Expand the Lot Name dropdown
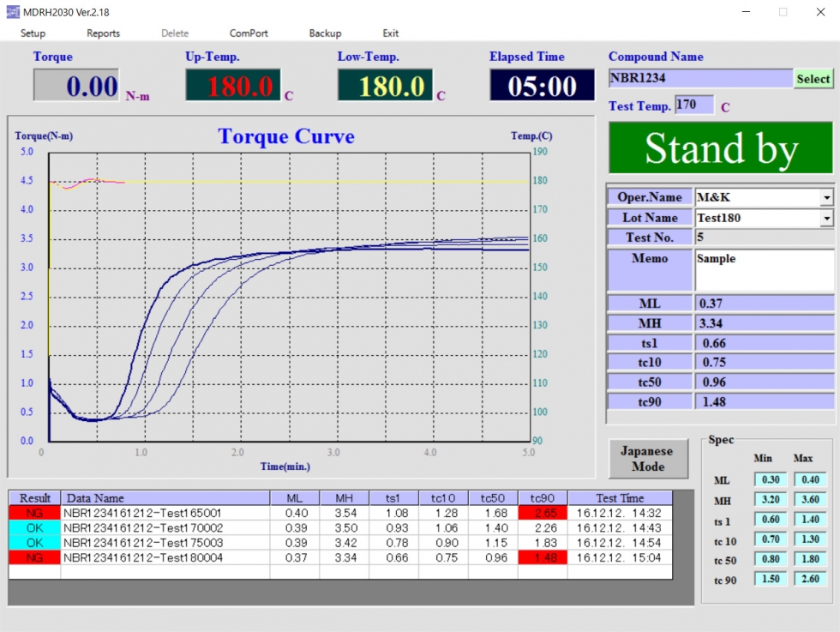Image resolution: width=840 pixels, height=632 pixels. (x=826, y=219)
